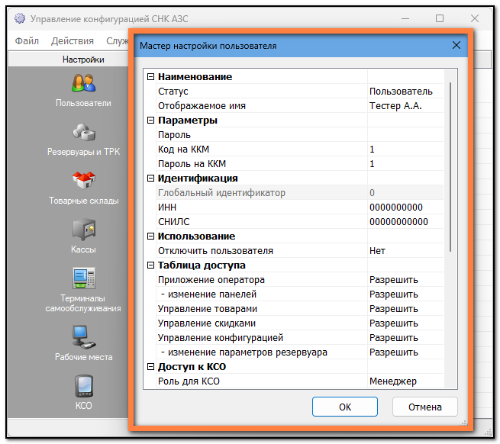Open the Терминалы самообслуживания icon
The height and width of the screenshot is (444, 500).
click(x=84, y=278)
